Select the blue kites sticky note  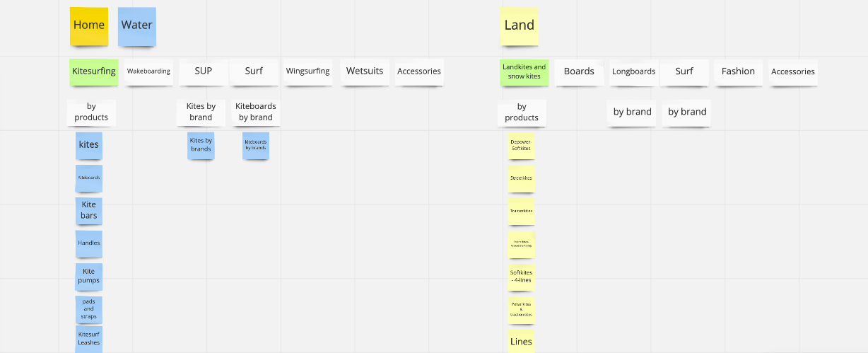(89, 145)
